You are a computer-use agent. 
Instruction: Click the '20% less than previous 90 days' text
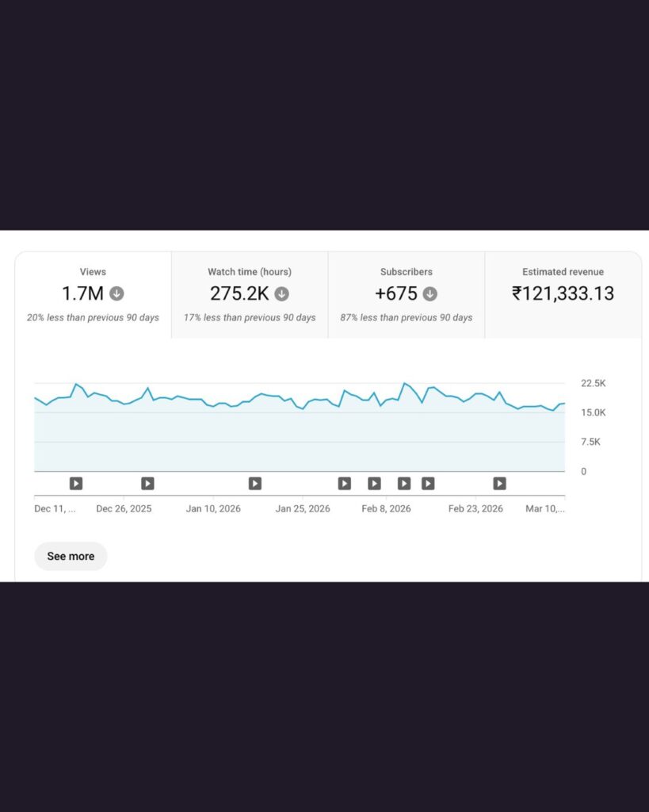click(x=93, y=318)
